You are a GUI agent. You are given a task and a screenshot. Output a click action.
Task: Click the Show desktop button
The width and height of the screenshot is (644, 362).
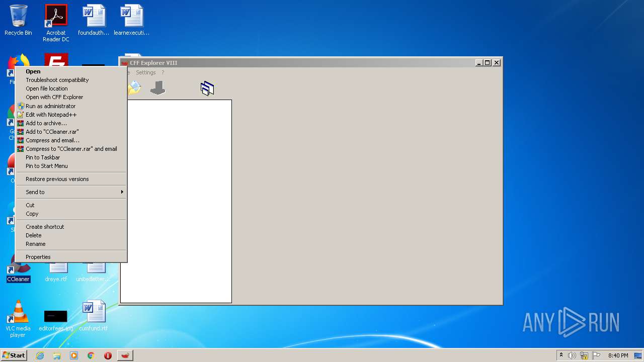click(638, 355)
